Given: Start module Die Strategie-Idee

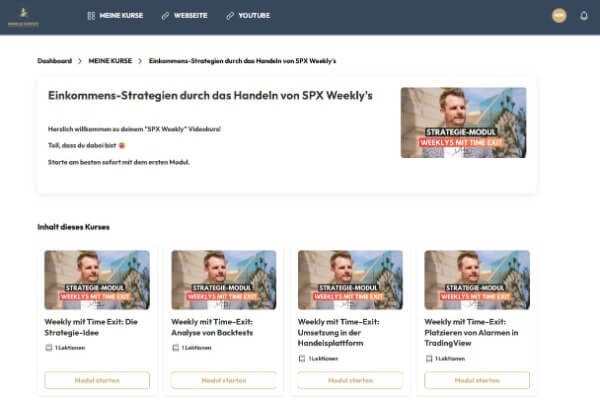Looking at the screenshot, I should click(97, 380).
